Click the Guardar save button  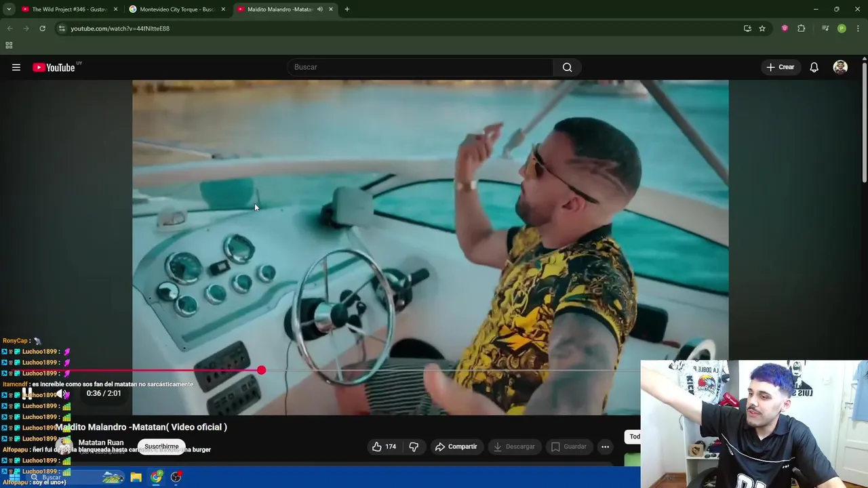[x=568, y=447]
